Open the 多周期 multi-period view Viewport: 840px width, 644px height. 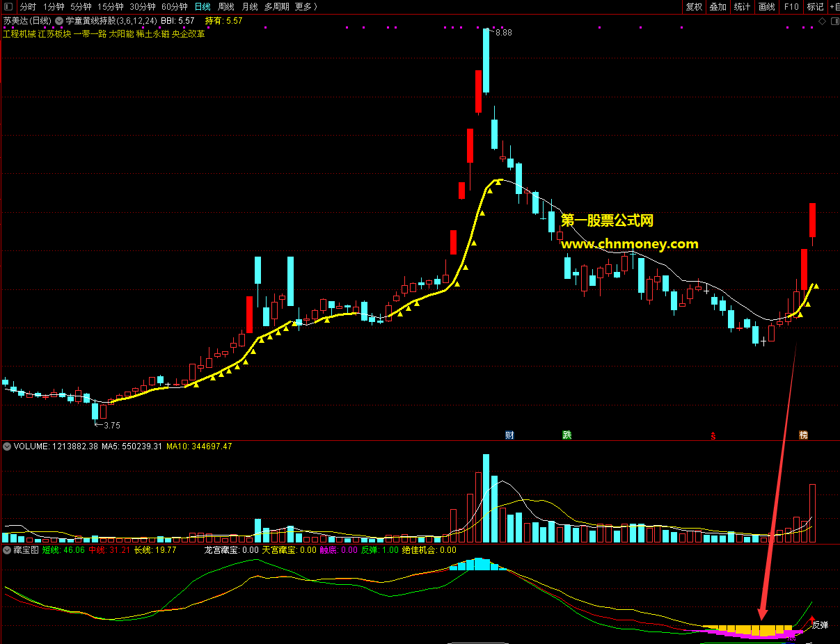[277, 6]
